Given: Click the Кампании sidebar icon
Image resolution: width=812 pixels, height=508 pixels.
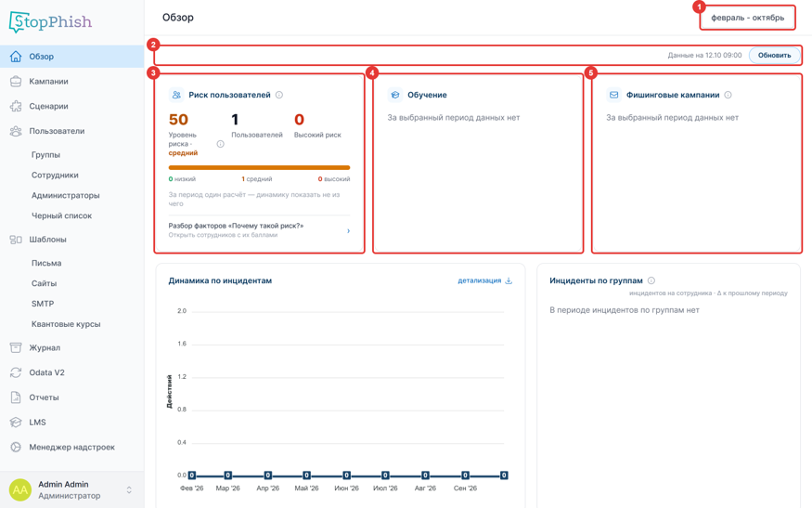Looking at the screenshot, I should tap(16, 82).
